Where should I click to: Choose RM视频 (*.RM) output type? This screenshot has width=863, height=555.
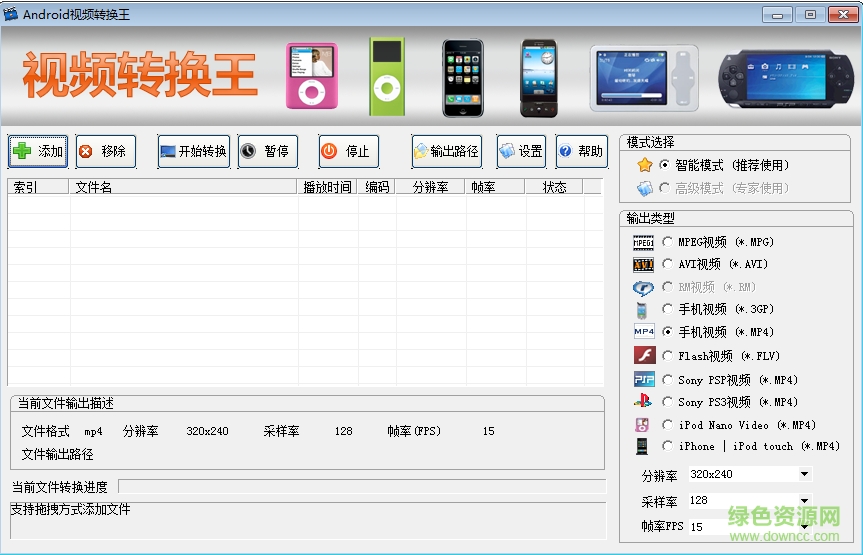(x=668, y=286)
